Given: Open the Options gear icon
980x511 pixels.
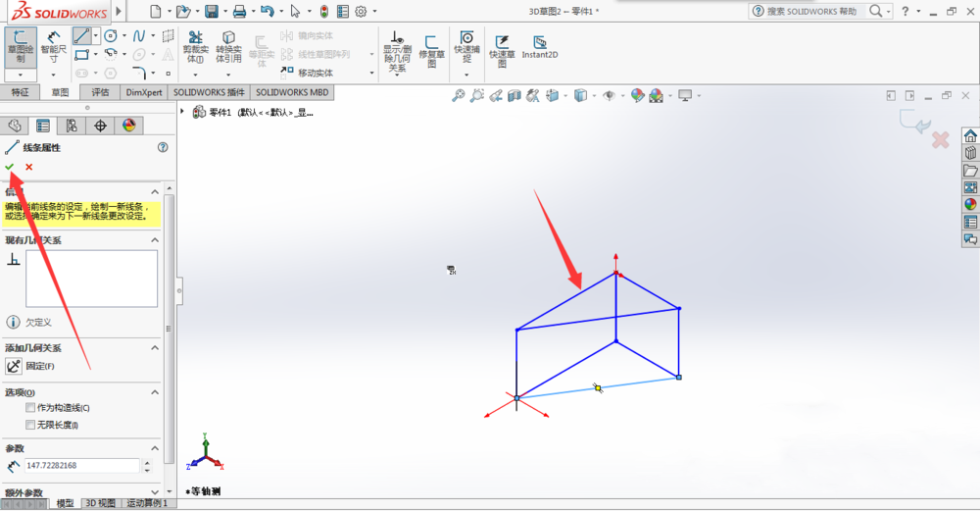Looking at the screenshot, I should pyautogui.click(x=362, y=11).
